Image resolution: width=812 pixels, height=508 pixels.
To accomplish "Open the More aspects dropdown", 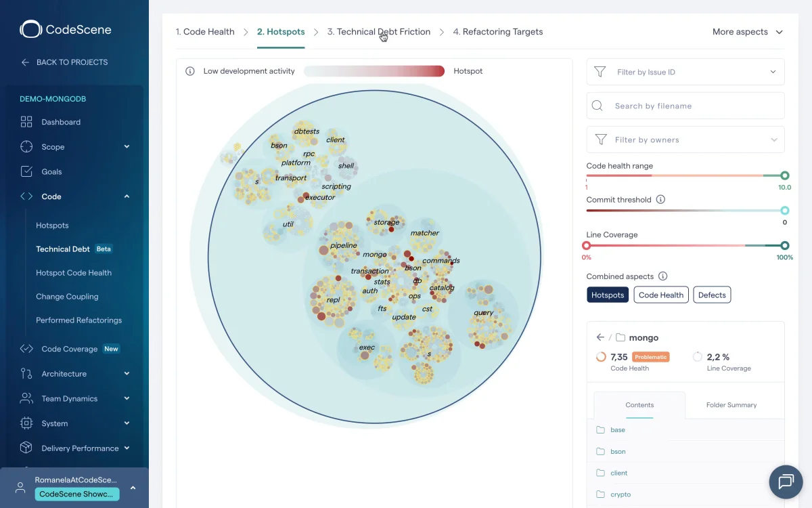I will (747, 32).
